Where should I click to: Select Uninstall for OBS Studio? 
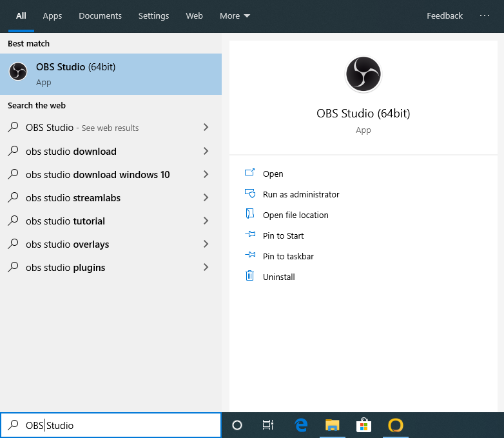point(278,277)
